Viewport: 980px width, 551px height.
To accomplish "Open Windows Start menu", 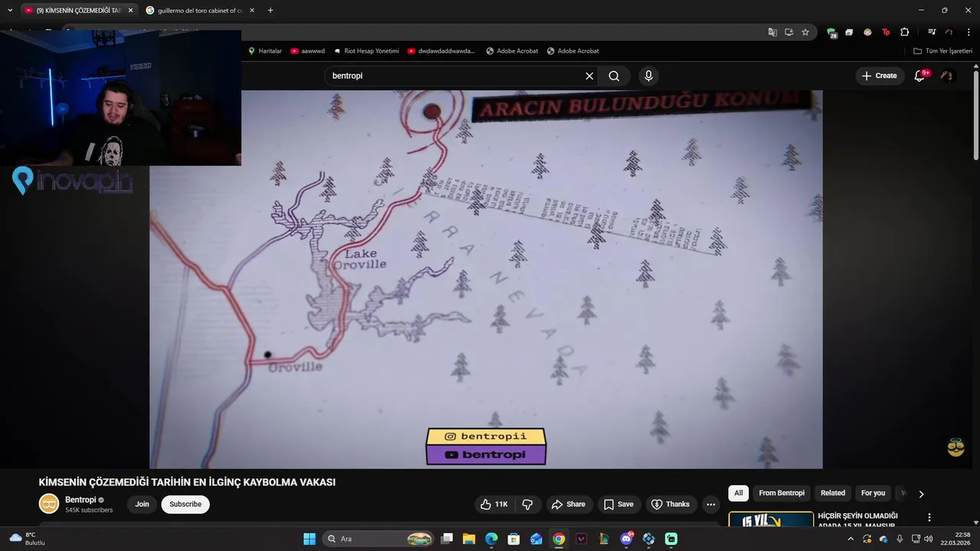I will coord(309,539).
